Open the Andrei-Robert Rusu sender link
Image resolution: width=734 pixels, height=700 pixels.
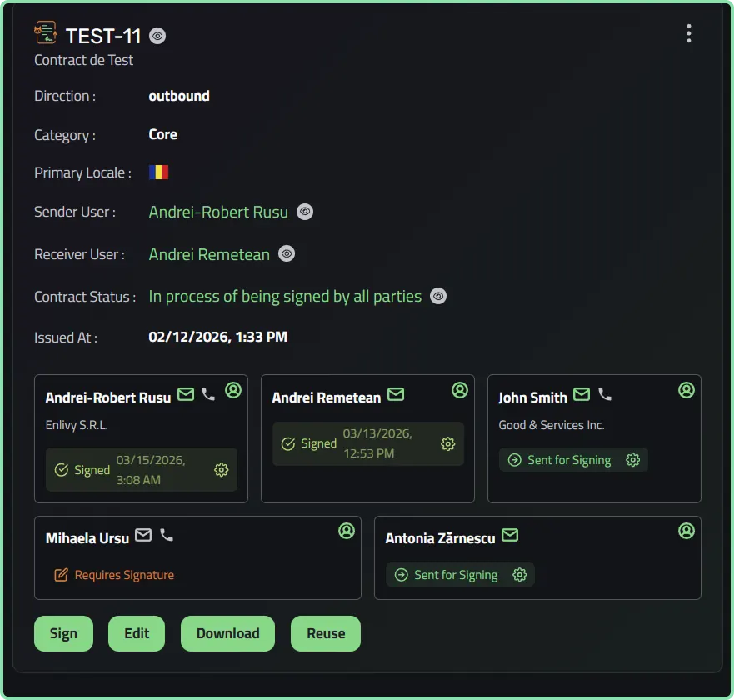(x=218, y=212)
